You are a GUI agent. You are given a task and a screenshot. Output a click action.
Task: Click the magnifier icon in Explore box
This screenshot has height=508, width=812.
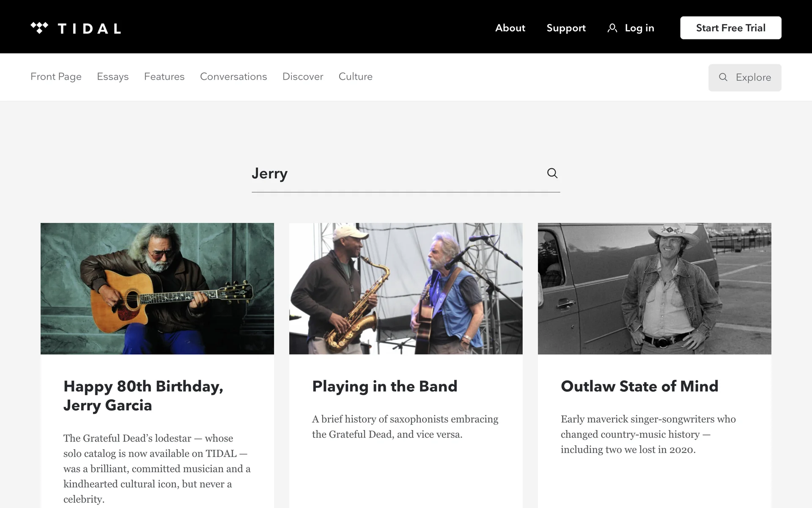[x=723, y=77]
